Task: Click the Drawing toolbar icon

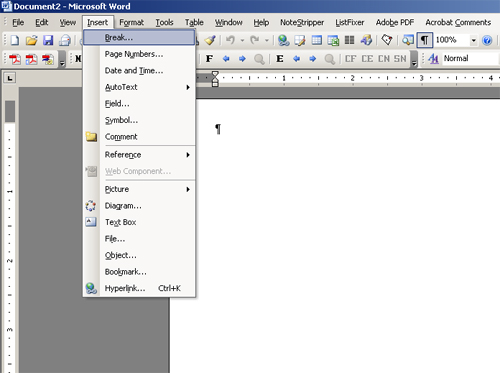Action: point(366,40)
